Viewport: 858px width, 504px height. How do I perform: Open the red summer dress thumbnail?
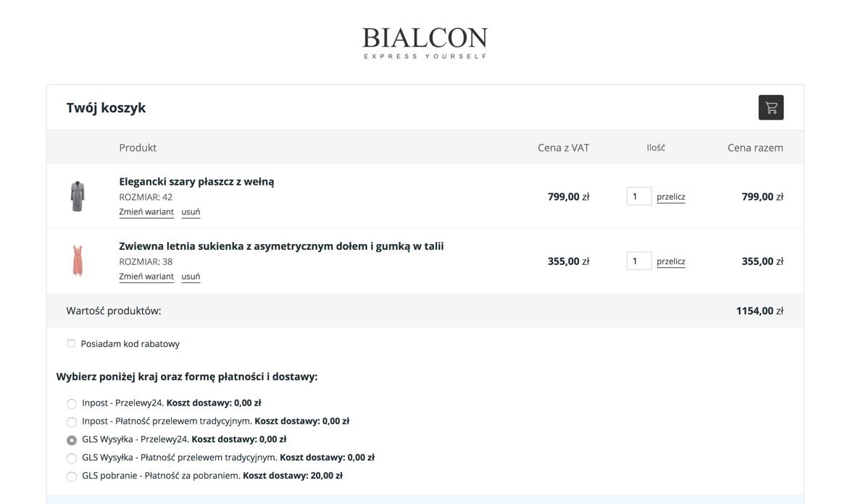click(x=78, y=261)
